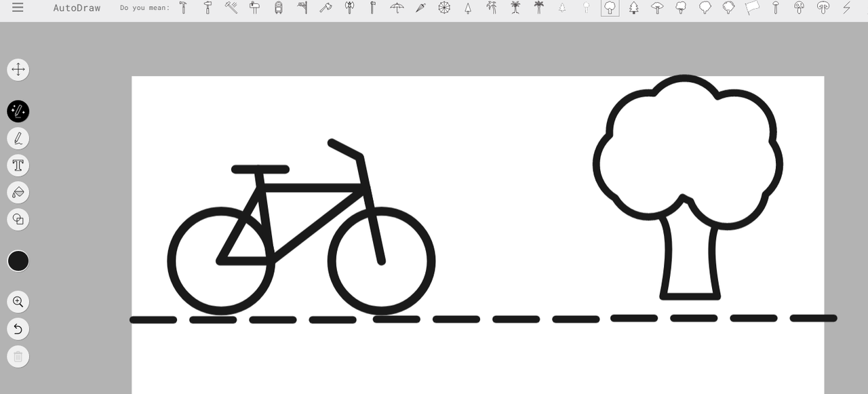Screen dimensions: 868x394
Task: Select the Type text tool
Action: point(18,165)
